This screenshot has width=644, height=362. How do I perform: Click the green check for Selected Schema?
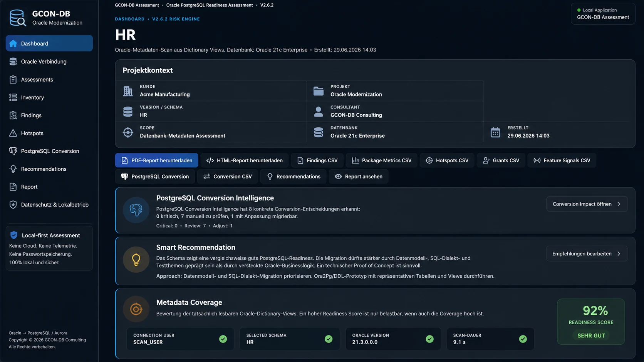pyautogui.click(x=329, y=339)
